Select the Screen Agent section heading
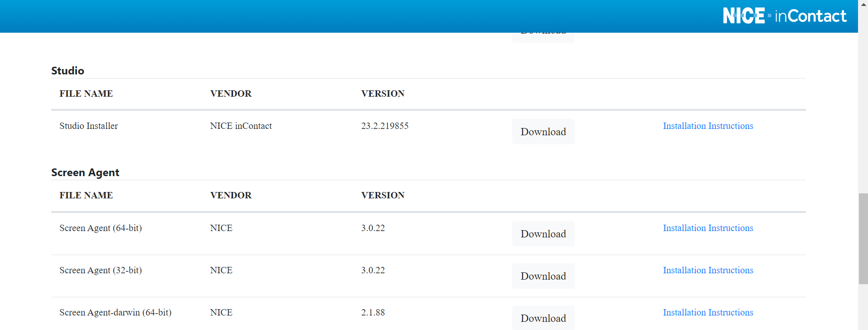 tap(85, 172)
